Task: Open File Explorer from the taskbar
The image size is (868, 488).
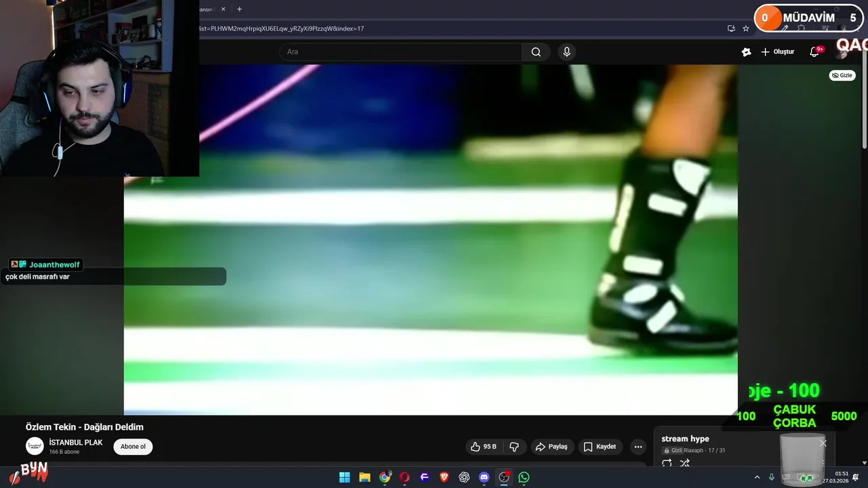Action: click(365, 477)
